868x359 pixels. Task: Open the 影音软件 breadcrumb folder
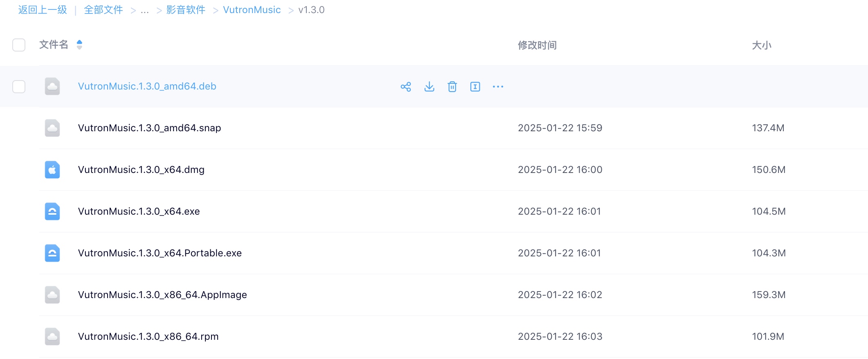(x=186, y=10)
